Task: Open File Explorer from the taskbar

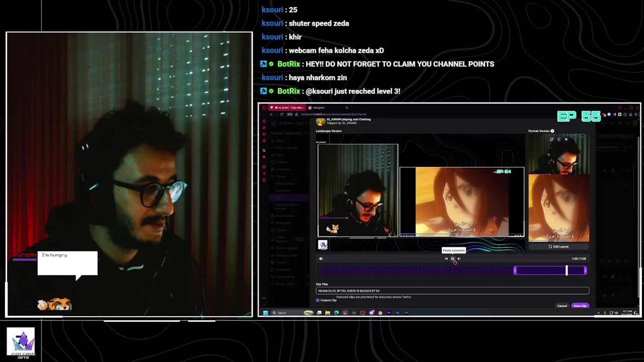Action: 328,313
